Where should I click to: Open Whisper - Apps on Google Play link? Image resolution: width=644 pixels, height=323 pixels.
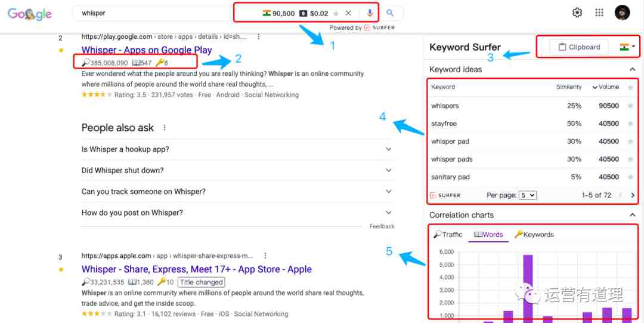pyautogui.click(x=147, y=50)
